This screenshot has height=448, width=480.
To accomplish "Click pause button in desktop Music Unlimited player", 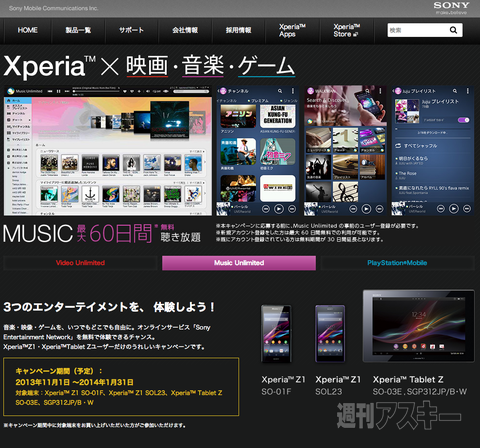I will [58, 91].
